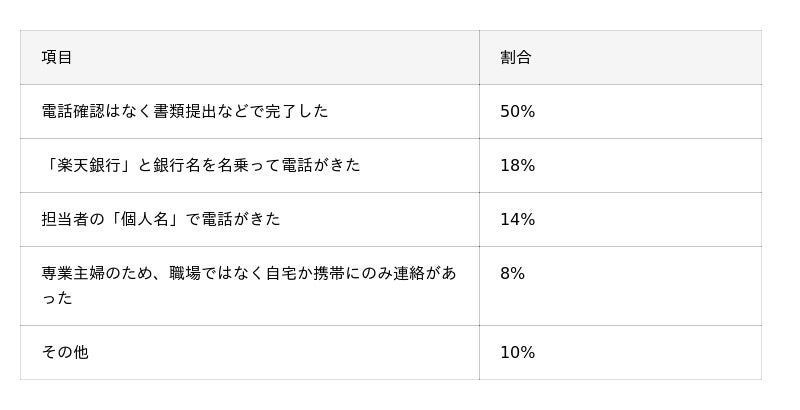Click the word 職場 in fourth row
Viewport: 800px width, 410px height.
185,273
